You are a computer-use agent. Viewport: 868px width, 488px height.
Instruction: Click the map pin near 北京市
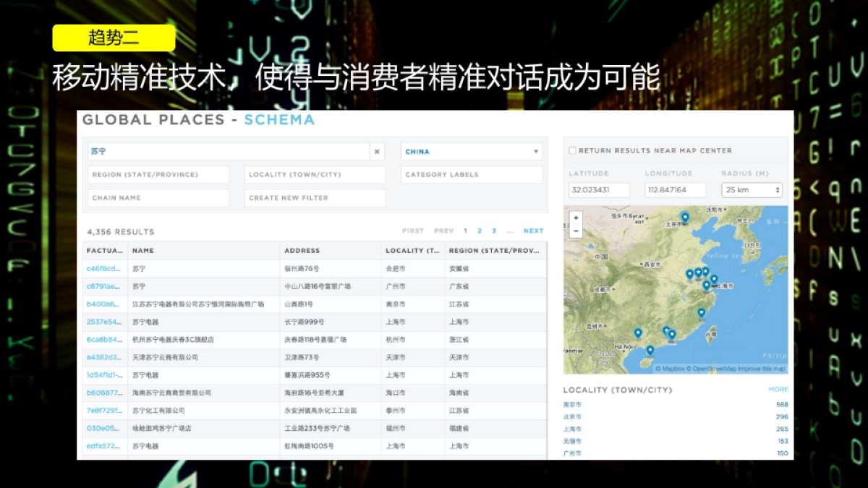(x=684, y=215)
